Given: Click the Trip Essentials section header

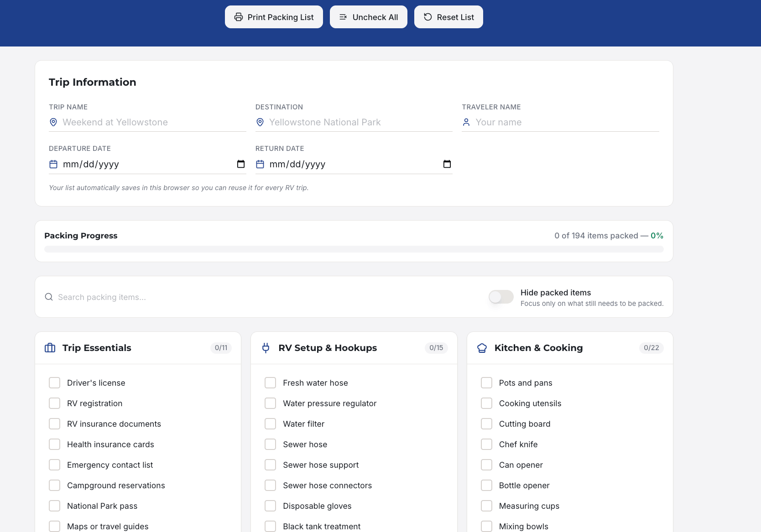Looking at the screenshot, I should (x=97, y=348).
